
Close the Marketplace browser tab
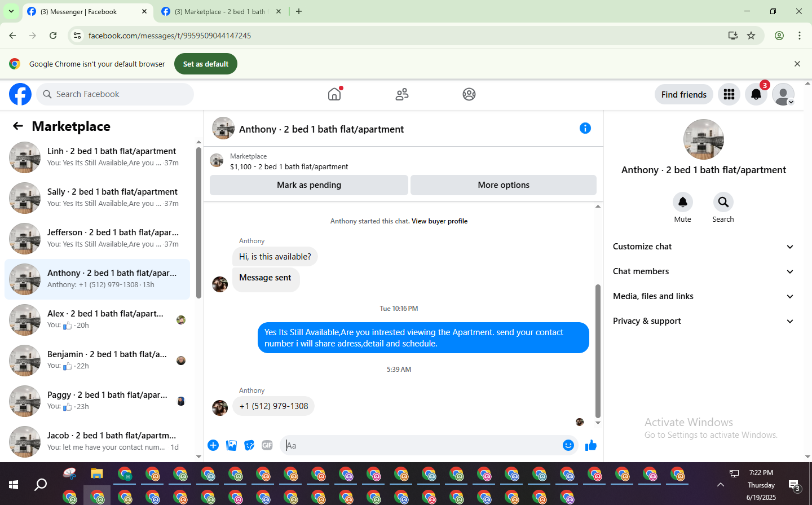(x=279, y=11)
